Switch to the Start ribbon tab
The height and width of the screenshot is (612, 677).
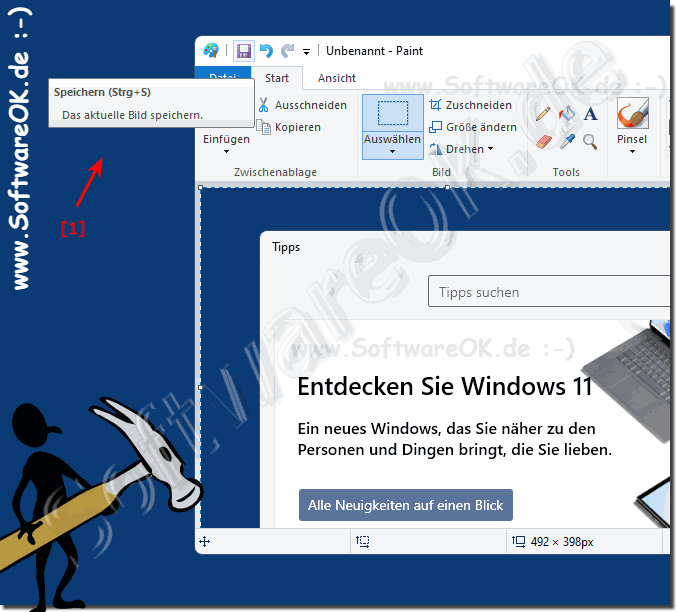pyautogui.click(x=277, y=78)
